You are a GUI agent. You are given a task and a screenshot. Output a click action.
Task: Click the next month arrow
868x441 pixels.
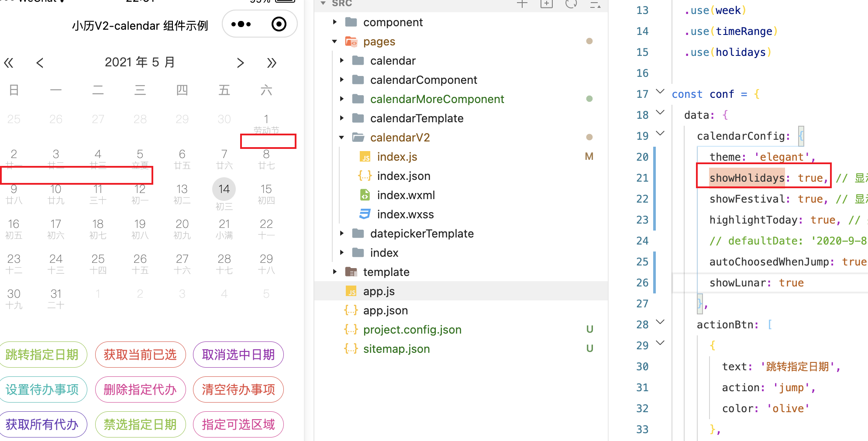point(241,63)
